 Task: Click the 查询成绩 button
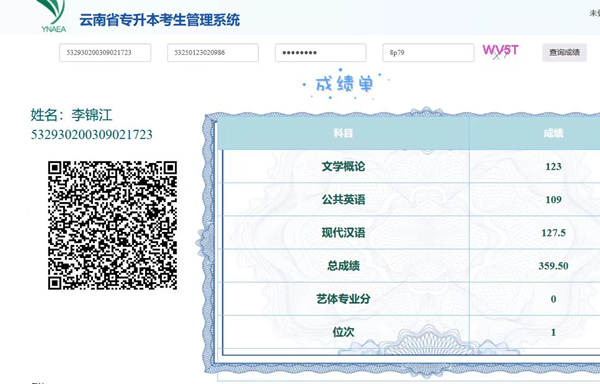coord(564,52)
